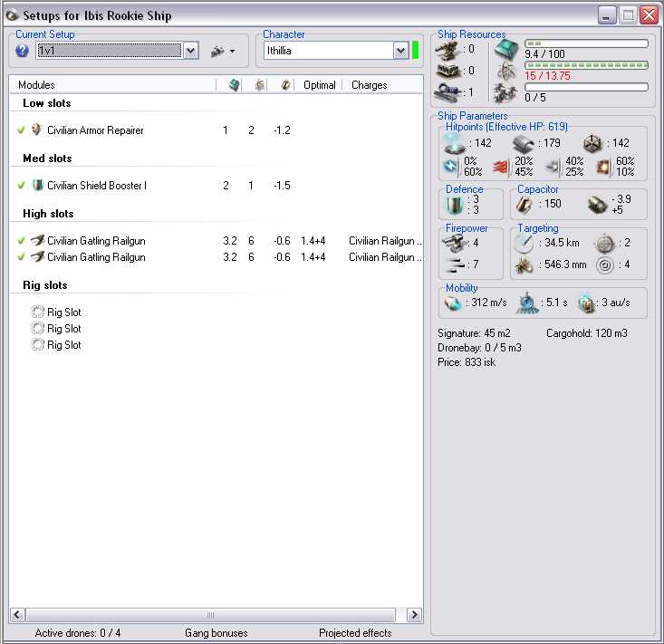Click the Active drones: 0 / 4 status
The height and width of the screenshot is (644, 664).
78,633
